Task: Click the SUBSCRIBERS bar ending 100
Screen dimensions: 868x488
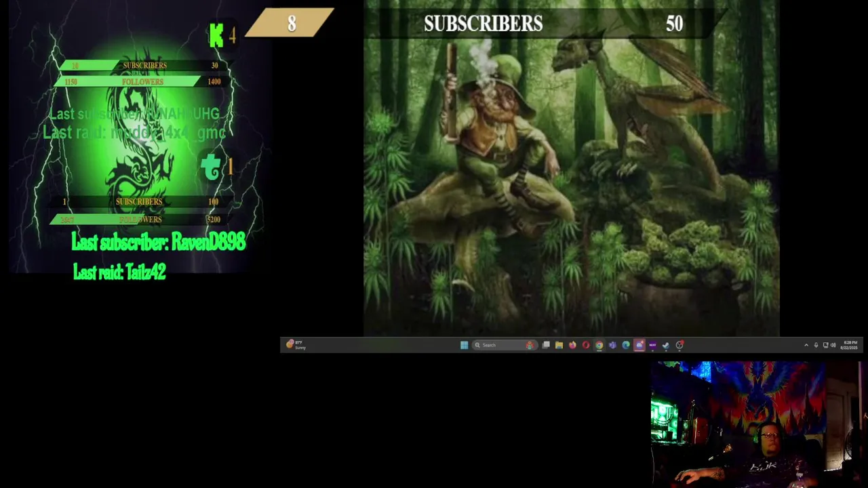Action: (x=140, y=202)
